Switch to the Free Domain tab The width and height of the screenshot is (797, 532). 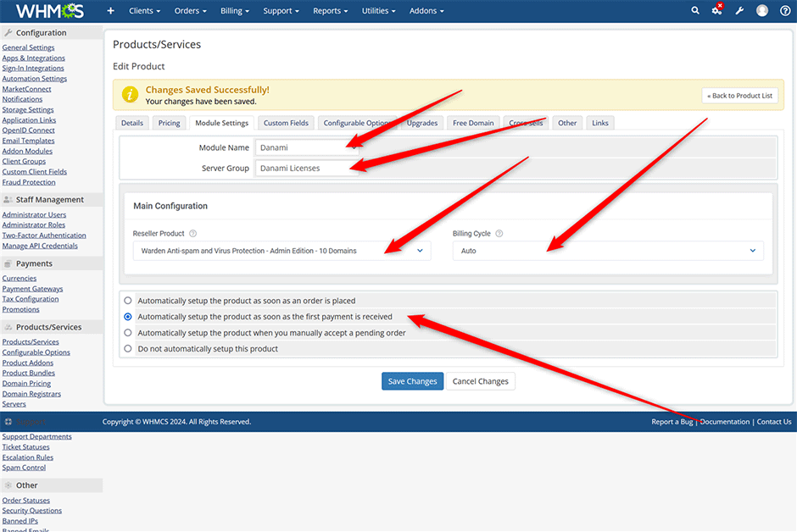(473, 123)
